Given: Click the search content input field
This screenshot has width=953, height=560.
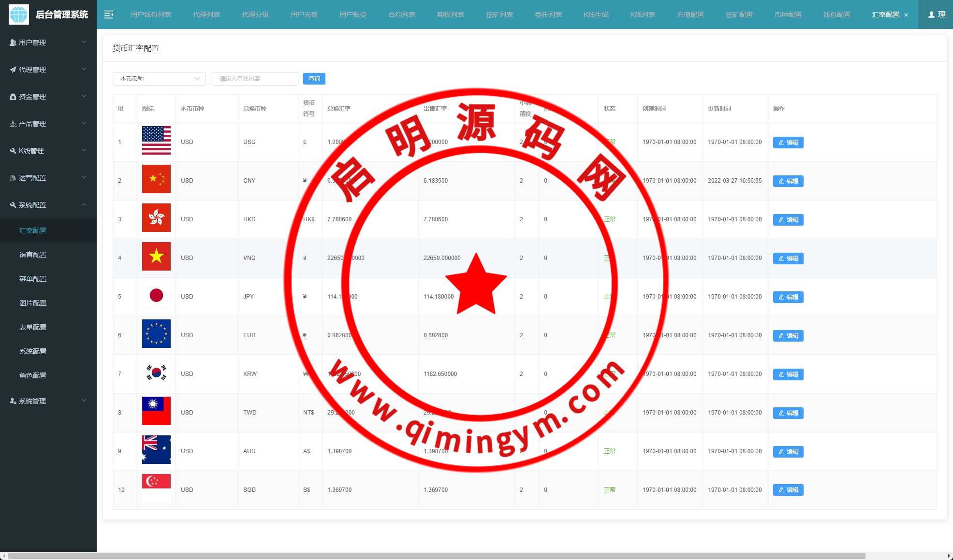Looking at the screenshot, I should [254, 79].
